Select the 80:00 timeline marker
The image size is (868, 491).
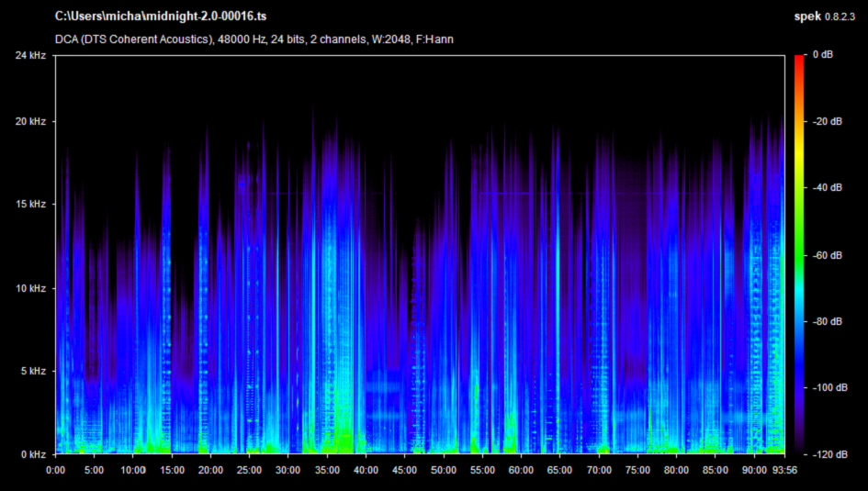676,470
